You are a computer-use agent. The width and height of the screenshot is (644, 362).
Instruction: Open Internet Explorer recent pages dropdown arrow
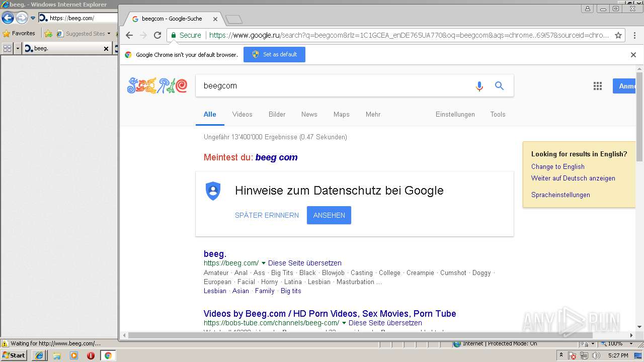(x=33, y=18)
